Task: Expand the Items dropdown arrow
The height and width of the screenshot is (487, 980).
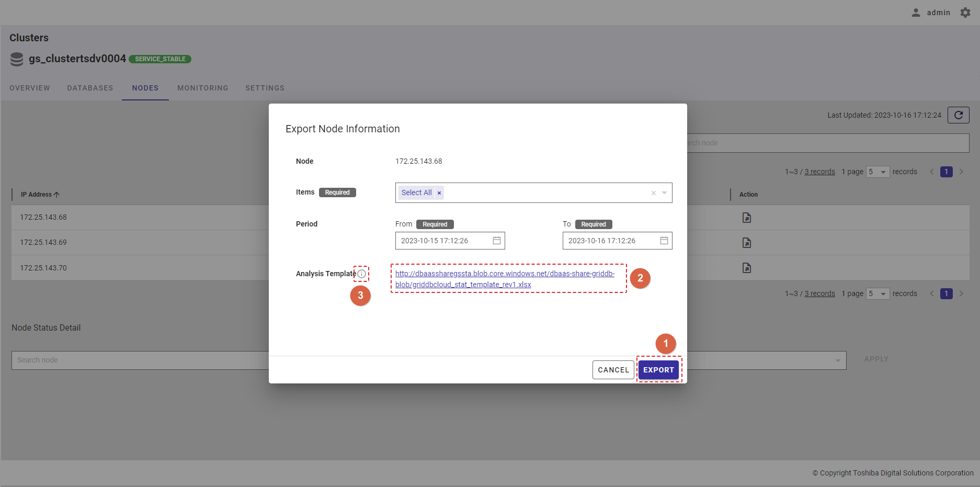Action: tap(664, 193)
